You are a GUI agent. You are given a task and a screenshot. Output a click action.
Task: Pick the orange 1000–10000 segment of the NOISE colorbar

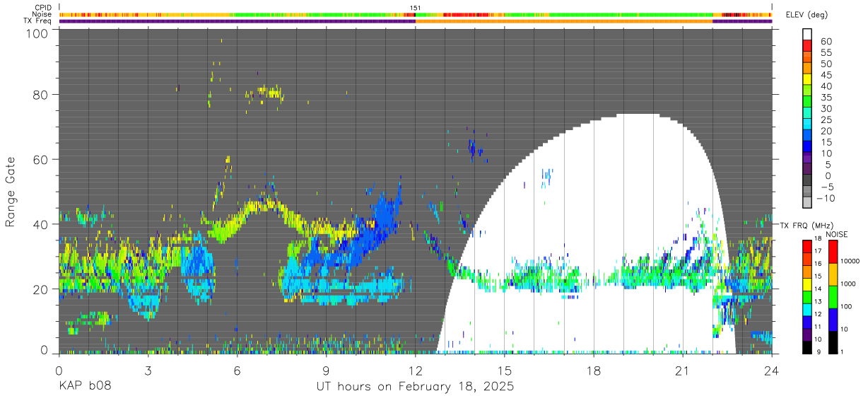tap(833, 273)
